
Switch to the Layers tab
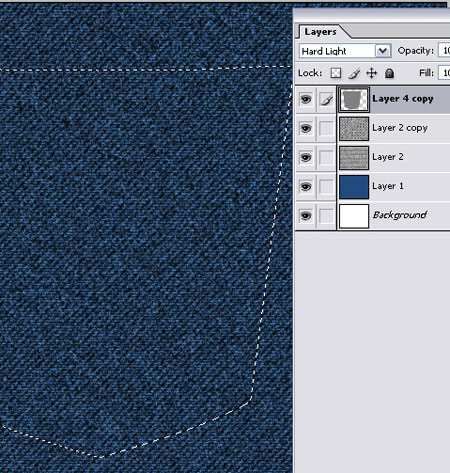coord(320,32)
